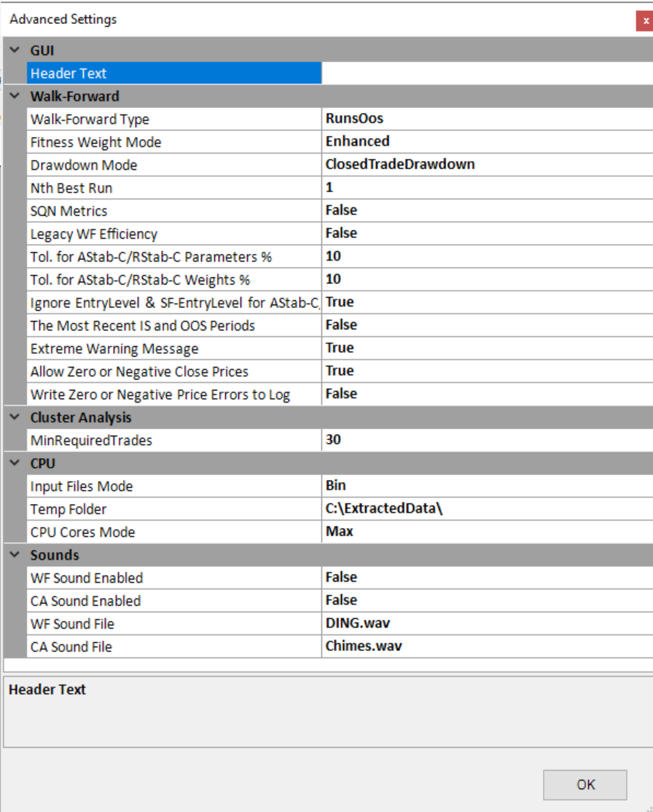Edit the Nth Best Run value
The image size is (653, 812).
point(486,188)
